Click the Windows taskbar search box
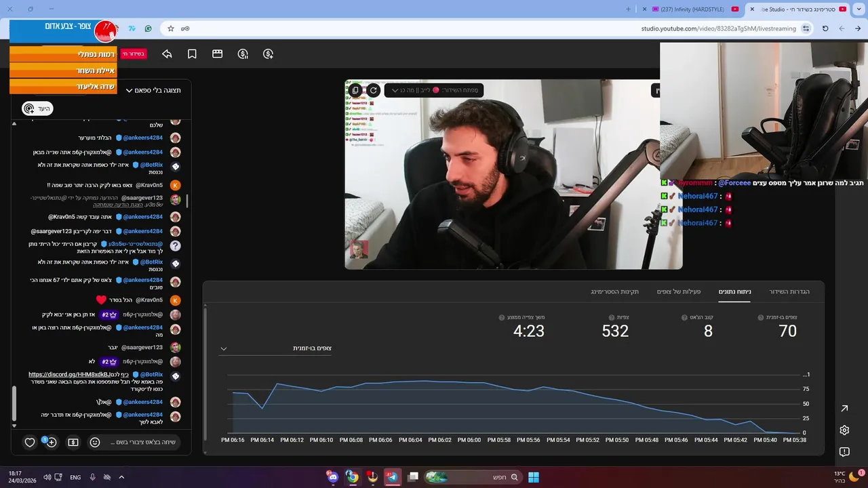868x488 pixels. click(472, 477)
